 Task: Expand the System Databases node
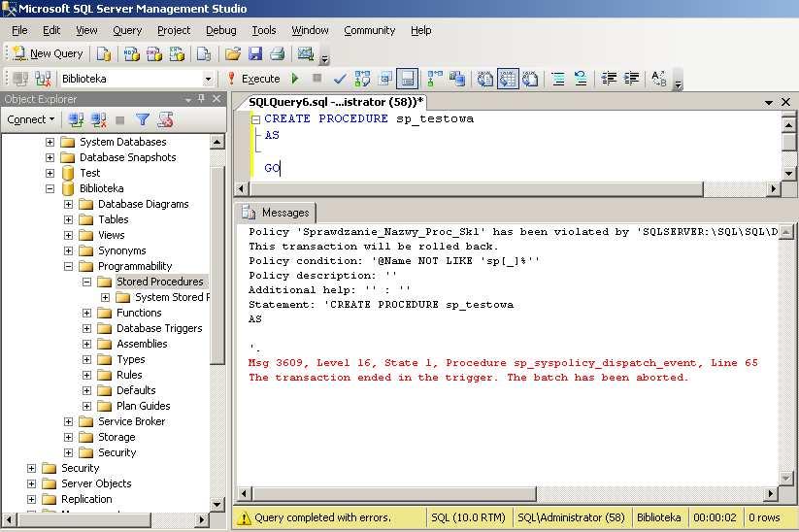(x=50, y=142)
